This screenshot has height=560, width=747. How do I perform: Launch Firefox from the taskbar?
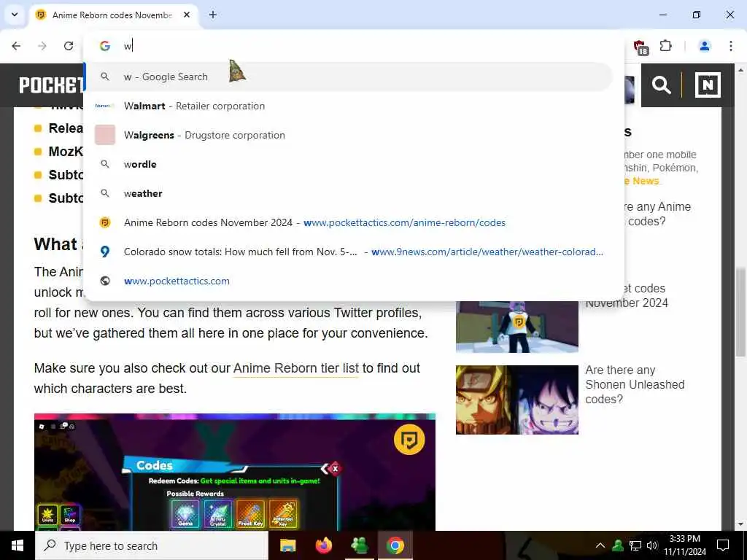click(x=324, y=545)
